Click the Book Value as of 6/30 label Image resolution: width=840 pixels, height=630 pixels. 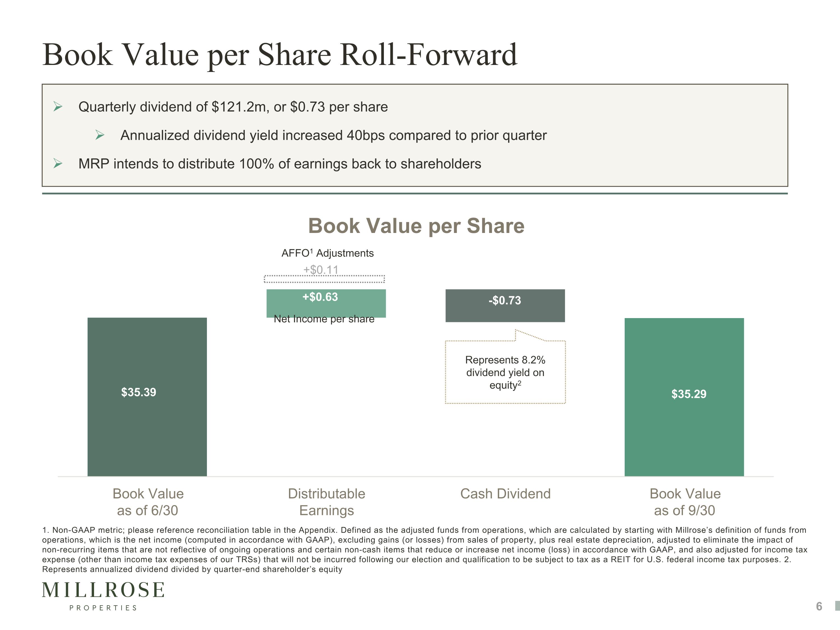pyautogui.click(x=148, y=502)
